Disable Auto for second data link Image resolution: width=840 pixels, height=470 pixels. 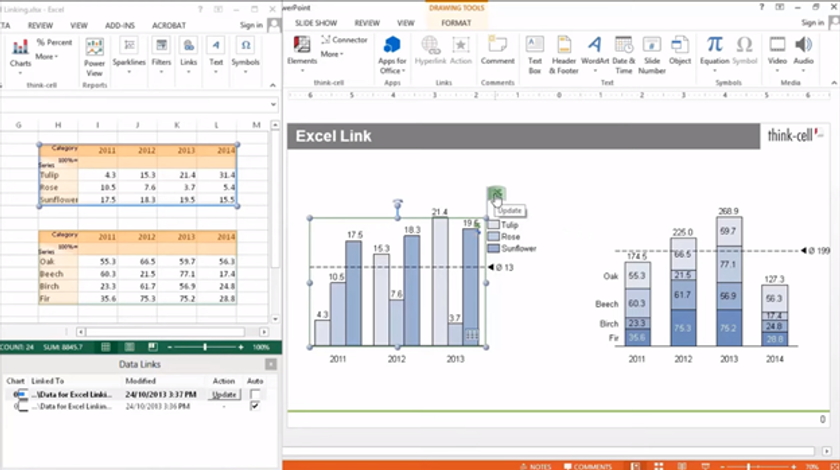coord(255,406)
